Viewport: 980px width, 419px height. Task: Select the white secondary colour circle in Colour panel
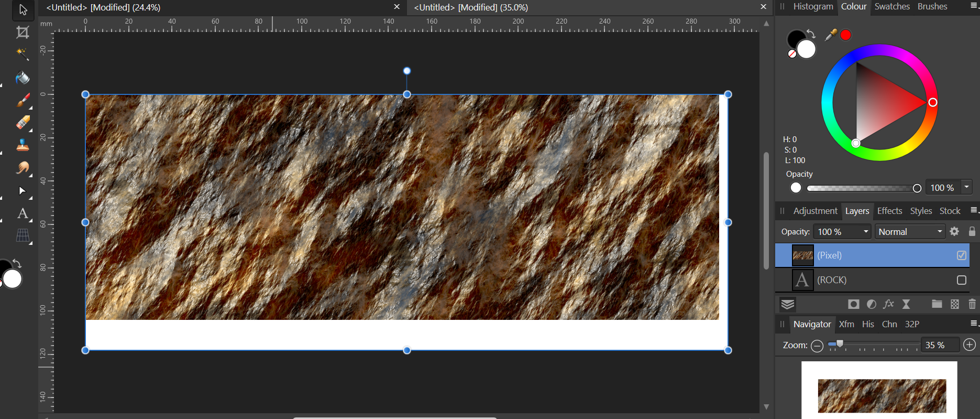[806, 49]
